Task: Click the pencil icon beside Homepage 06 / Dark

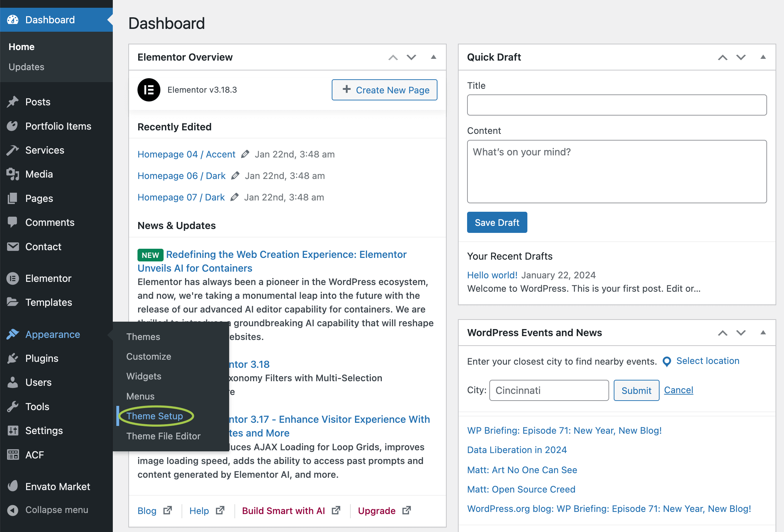Action: tap(235, 176)
